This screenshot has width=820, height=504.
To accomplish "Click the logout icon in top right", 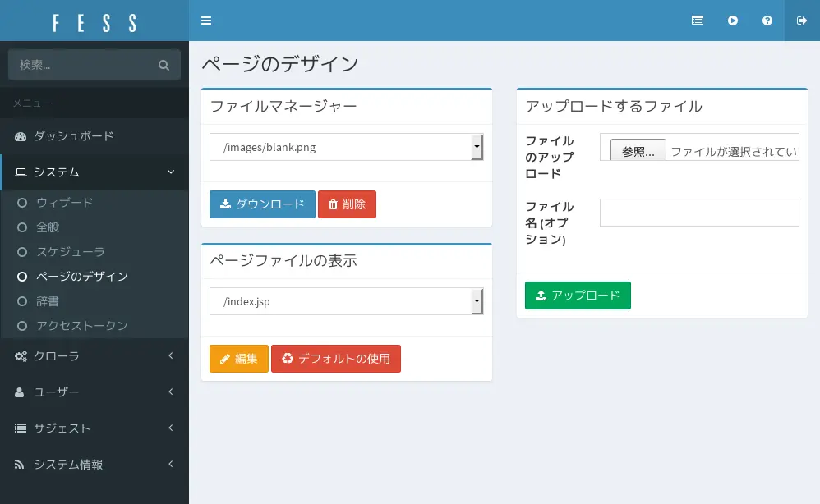I will pyautogui.click(x=802, y=21).
